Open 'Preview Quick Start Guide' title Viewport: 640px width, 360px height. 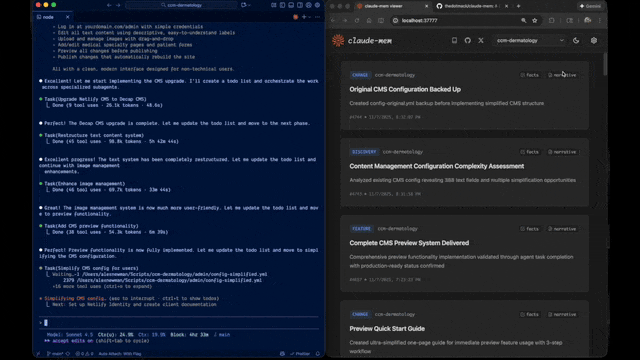coord(387,329)
